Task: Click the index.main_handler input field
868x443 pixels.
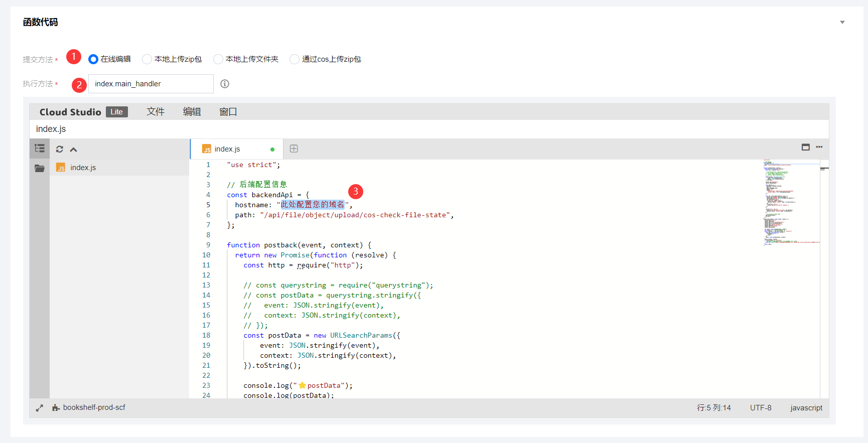Action: click(x=151, y=84)
